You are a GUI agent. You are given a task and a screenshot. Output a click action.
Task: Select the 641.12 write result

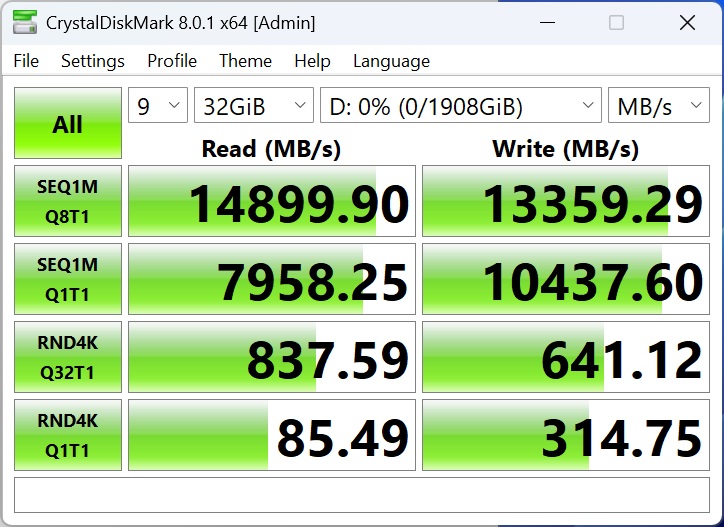coord(566,357)
